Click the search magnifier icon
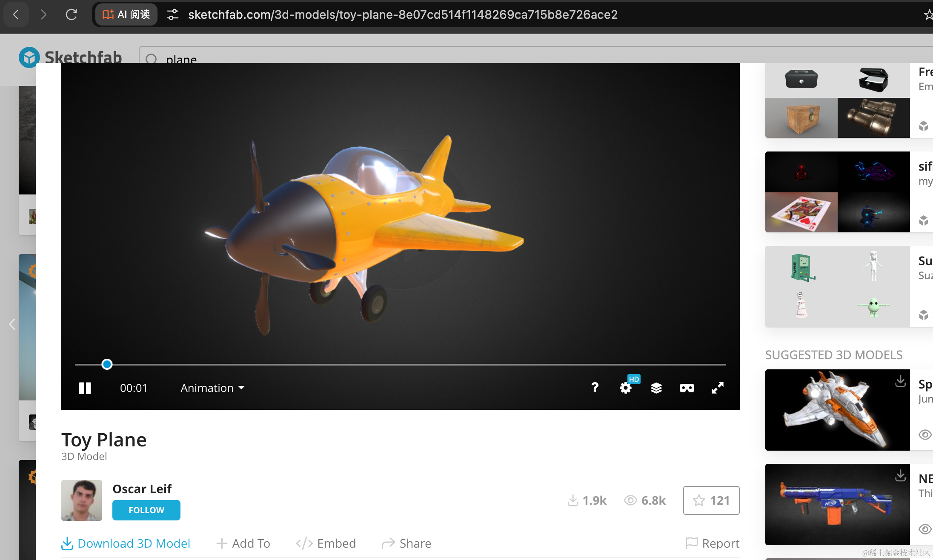This screenshot has width=933, height=560. point(151,59)
